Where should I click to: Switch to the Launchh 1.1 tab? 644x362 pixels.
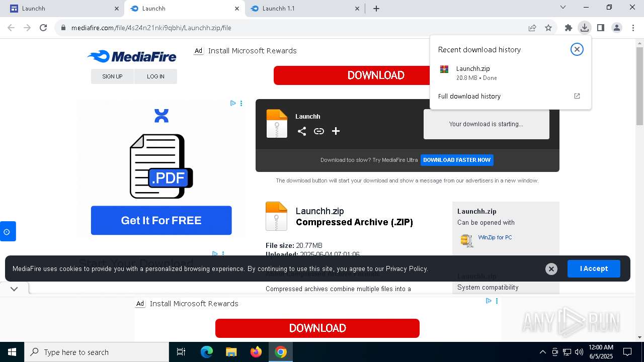coord(304,9)
